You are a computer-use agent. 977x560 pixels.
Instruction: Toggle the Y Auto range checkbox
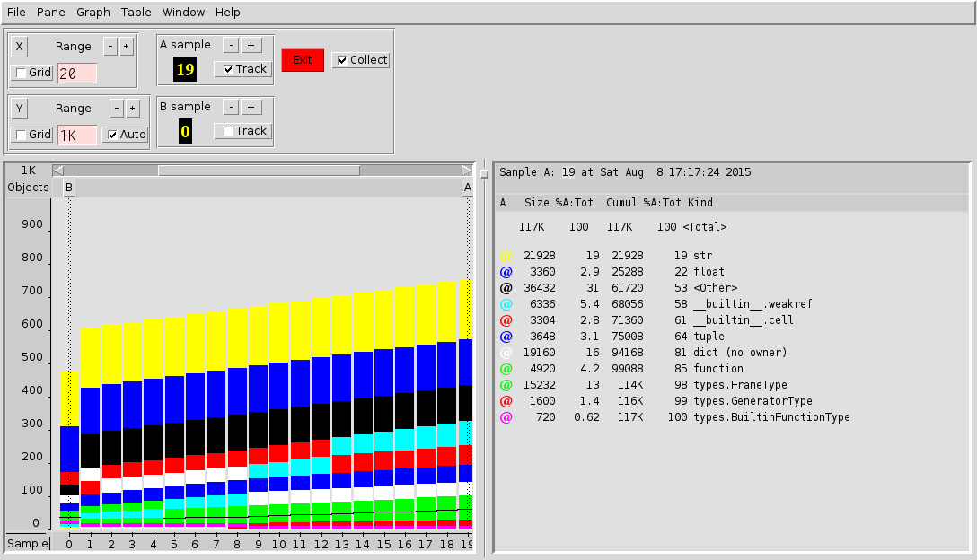tap(125, 134)
